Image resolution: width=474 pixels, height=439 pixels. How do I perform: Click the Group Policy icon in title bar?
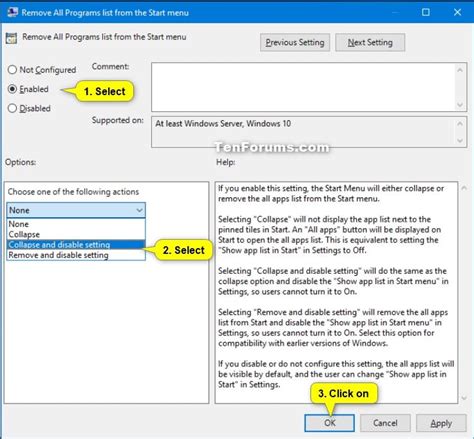pyautogui.click(x=13, y=12)
